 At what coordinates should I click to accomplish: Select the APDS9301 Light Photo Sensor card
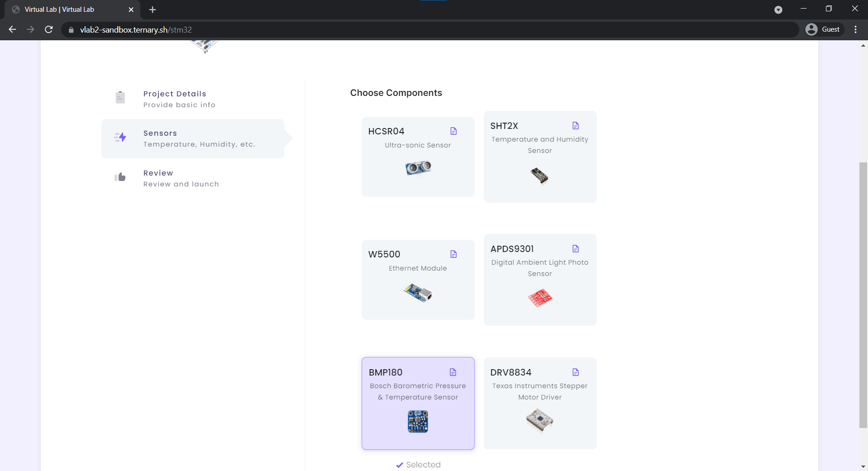tap(540, 280)
